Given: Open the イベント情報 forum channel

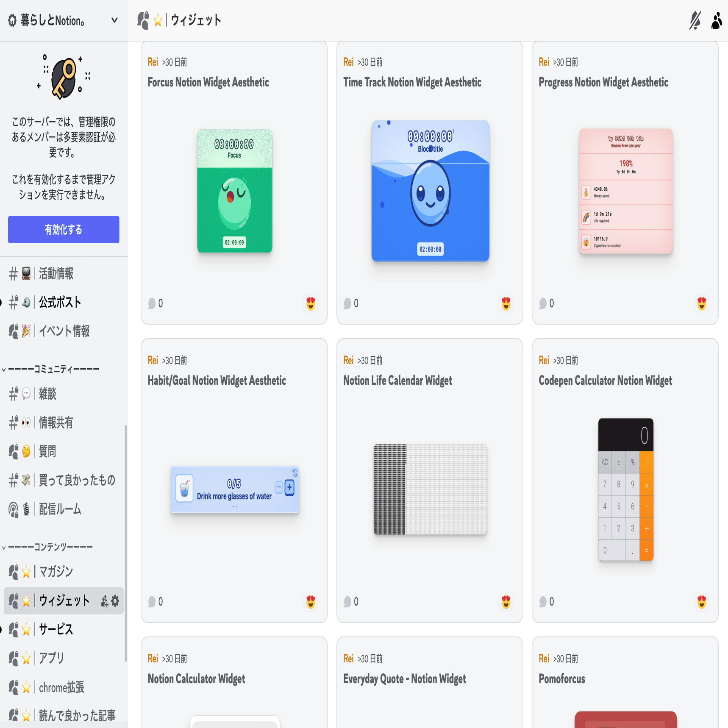Looking at the screenshot, I should point(64,331).
